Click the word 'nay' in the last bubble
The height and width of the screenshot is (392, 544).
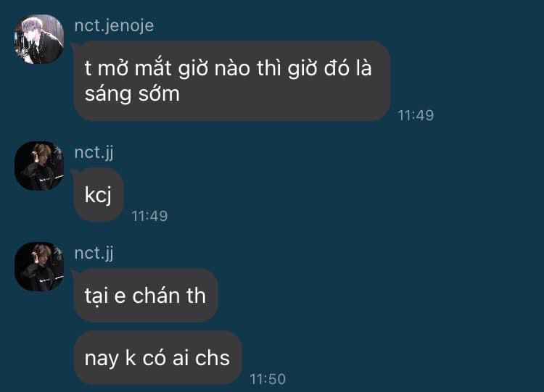[102, 359]
